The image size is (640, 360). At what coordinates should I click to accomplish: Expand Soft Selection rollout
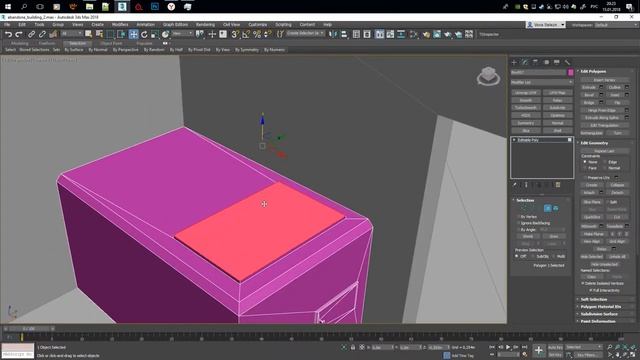pyautogui.click(x=605, y=299)
